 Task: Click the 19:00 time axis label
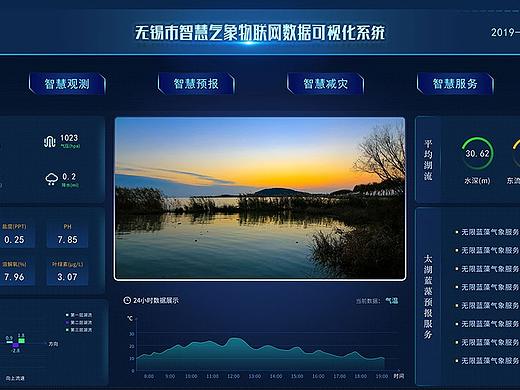(382, 376)
